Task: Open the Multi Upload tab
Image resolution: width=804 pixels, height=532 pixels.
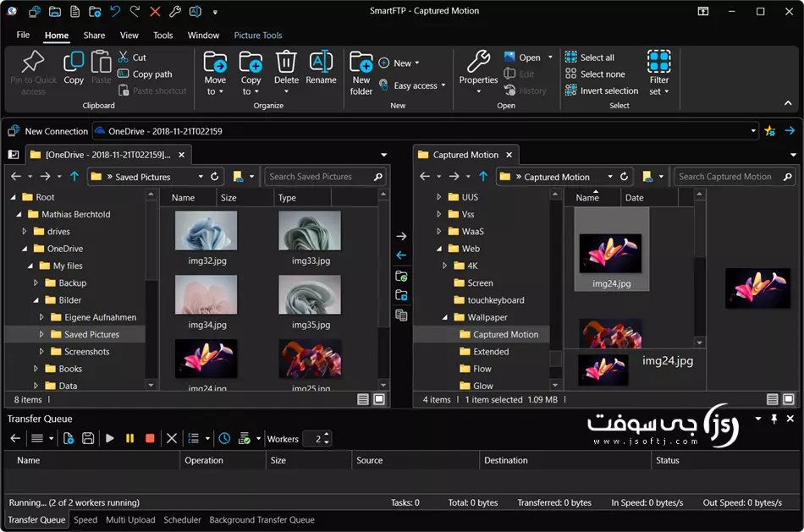Action: pyautogui.click(x=130, y=519)
